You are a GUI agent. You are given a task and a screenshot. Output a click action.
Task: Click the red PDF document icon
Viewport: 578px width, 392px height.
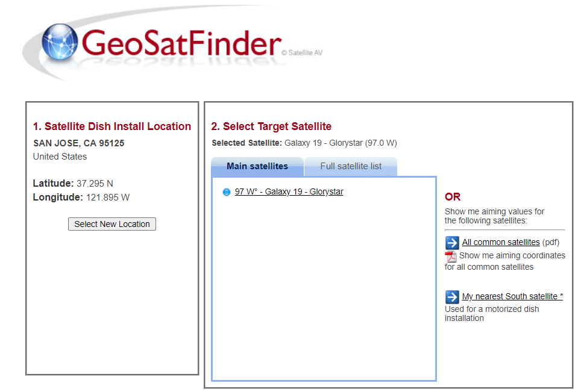point(451,256)
